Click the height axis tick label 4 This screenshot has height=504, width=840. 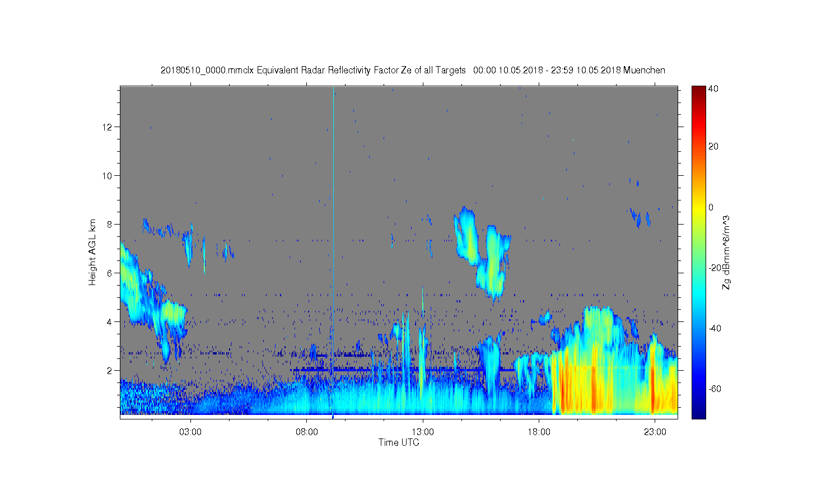(x=110, y=322)
